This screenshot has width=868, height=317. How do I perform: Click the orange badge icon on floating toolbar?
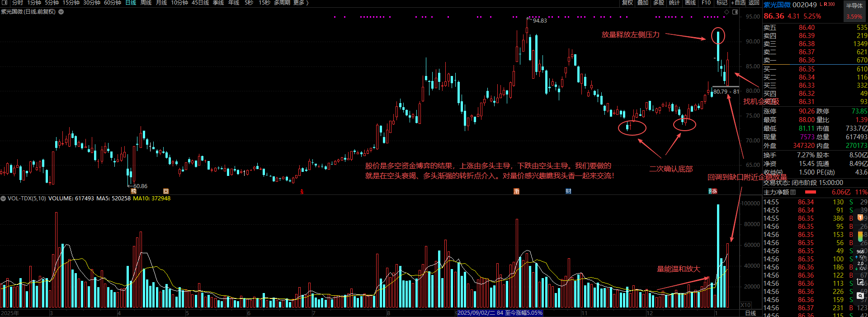pyautogui.click(x=860, y=218)
